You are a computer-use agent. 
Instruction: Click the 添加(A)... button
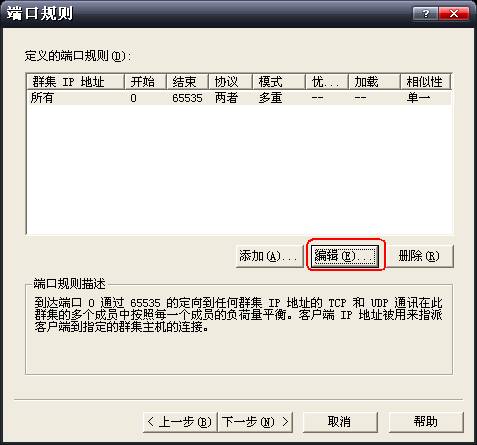269,256
